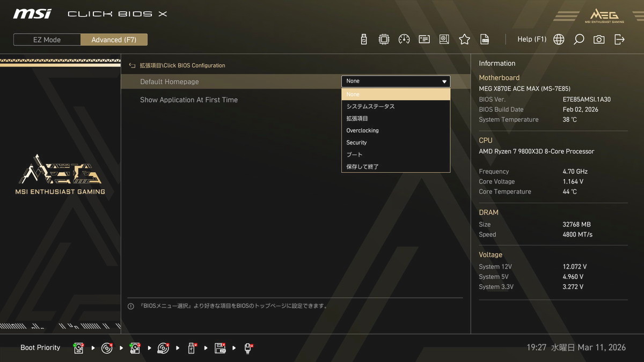Open the speedometer performance icon
Viewport: 644px width, 362px height.
coord(404,39)
